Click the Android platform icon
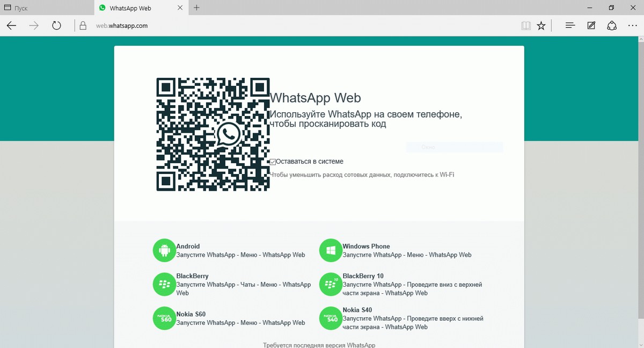The height and width of the screenshot is (348, 644). [165, 250]
